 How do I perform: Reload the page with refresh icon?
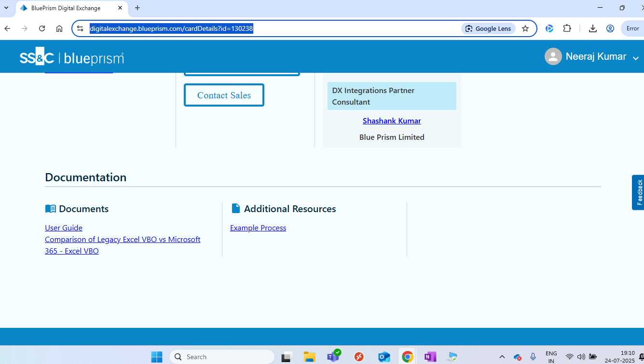pyautogui.click(x=42, y=28)
